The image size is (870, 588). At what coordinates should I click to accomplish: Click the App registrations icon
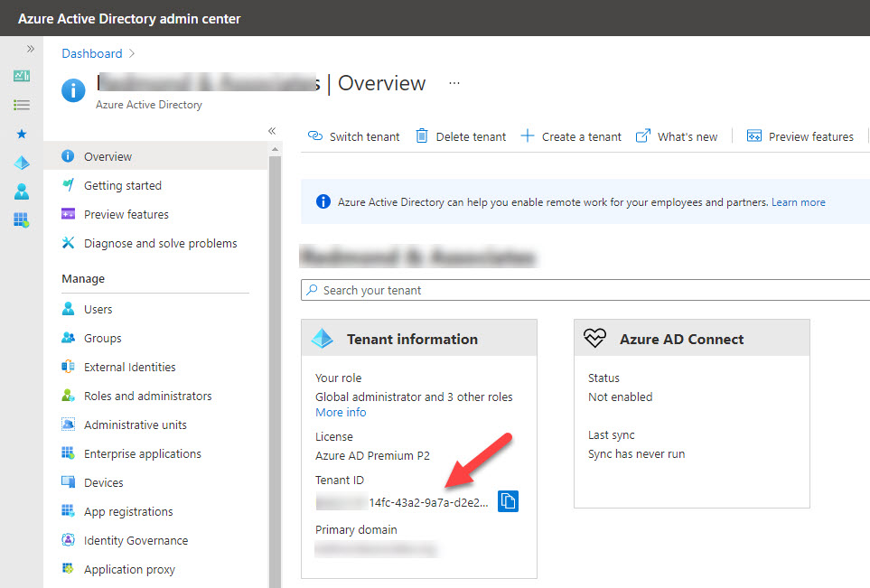coord(68,510)
